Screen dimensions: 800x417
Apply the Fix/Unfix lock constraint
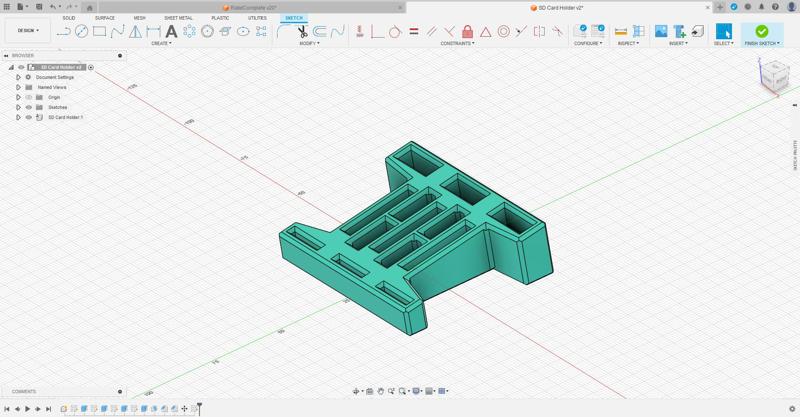[x=467, y=31]
